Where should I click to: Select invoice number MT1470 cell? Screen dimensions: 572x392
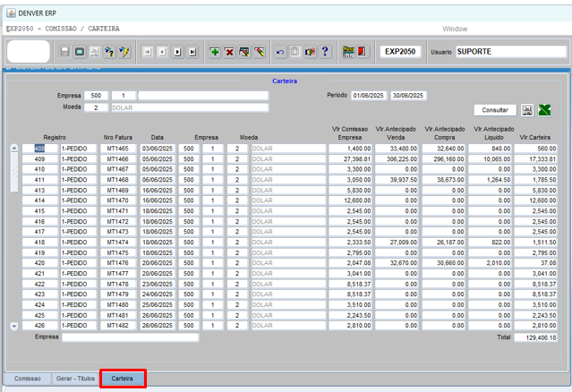[116, 201]
